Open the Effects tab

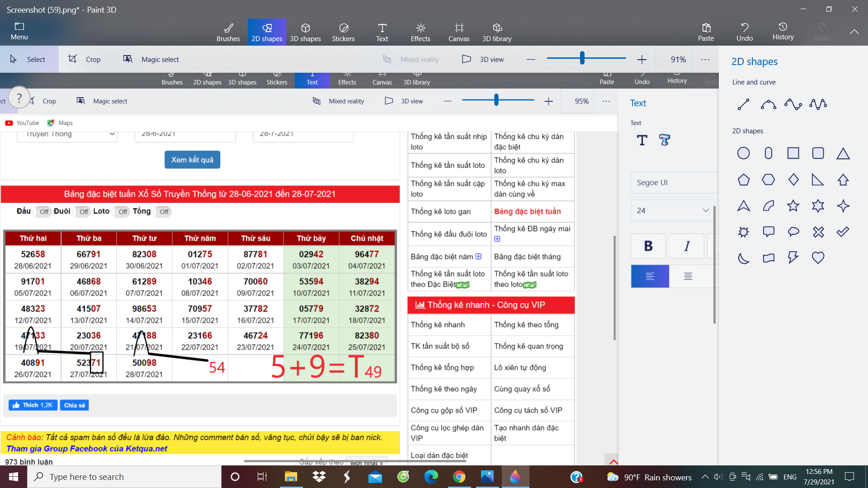(x=420, y=32)
